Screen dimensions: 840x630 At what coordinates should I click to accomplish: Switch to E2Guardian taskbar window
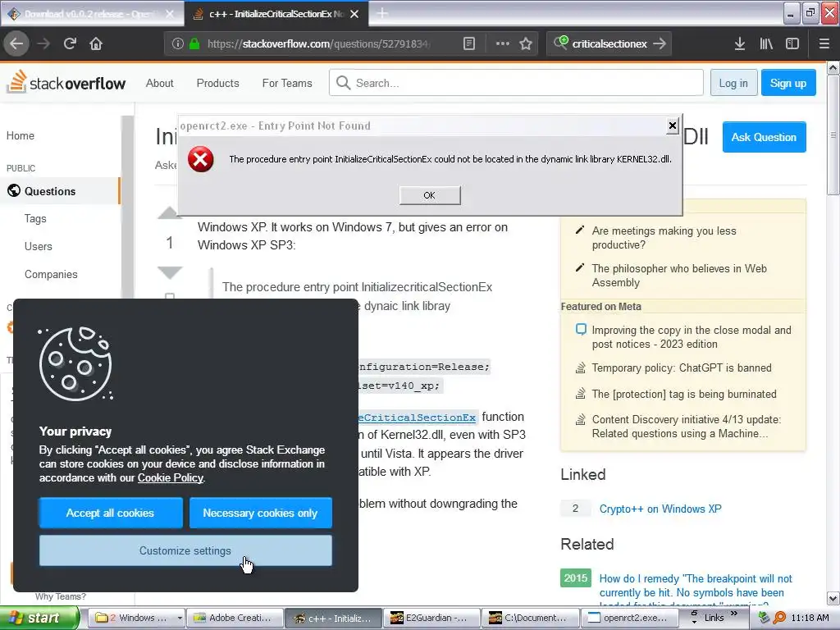[x=431, y=618]
